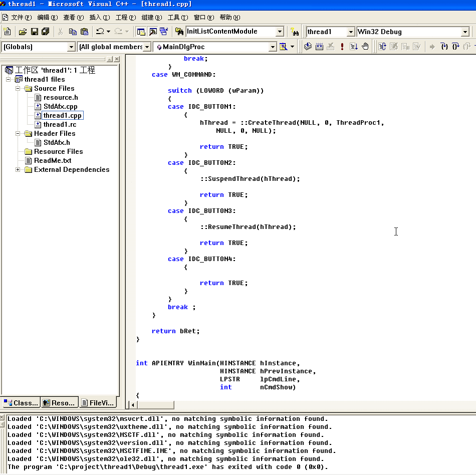Click the Go debug icon

click(x=354, y=47)
